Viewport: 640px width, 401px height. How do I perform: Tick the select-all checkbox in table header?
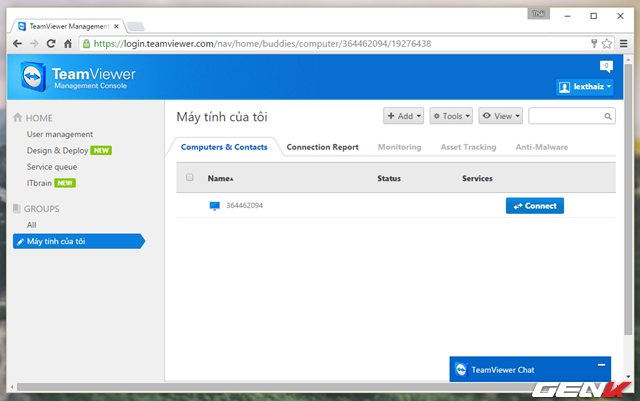click(x=190, y=178)
